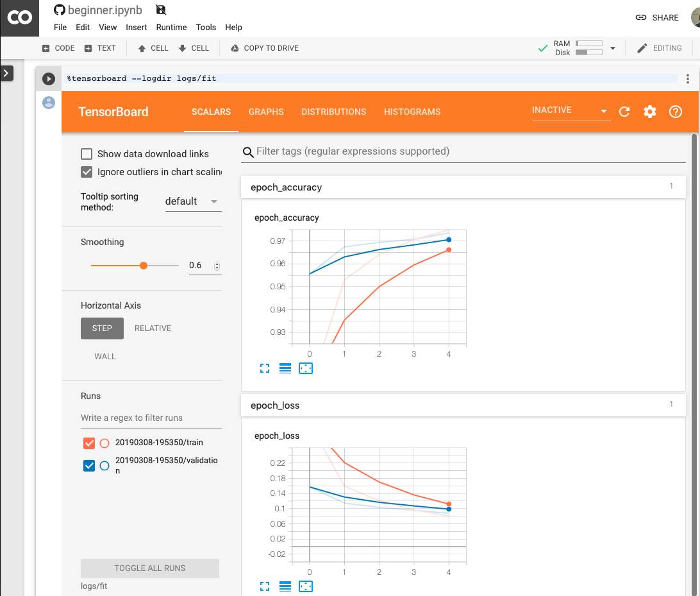Select STEP horizontal axis

point(102,328)
